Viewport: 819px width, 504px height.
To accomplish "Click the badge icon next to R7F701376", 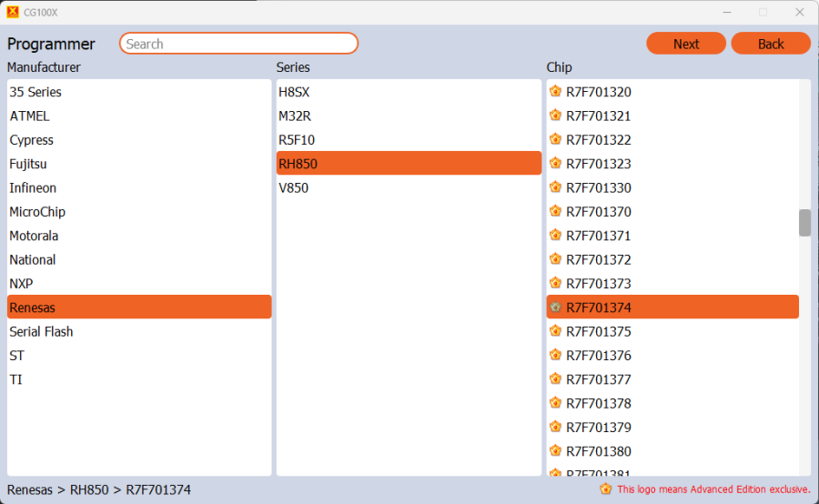I will [555, 356].
